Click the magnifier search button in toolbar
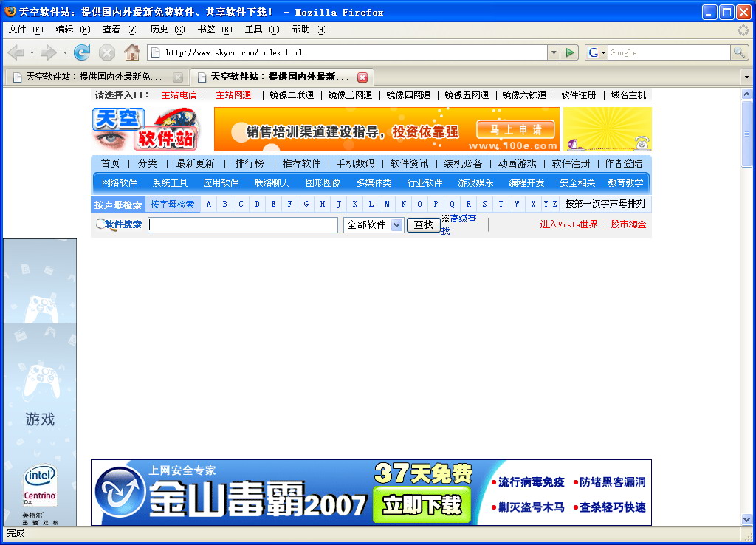The width and height of the screenshot is (756, 545). tap(739, 52)
